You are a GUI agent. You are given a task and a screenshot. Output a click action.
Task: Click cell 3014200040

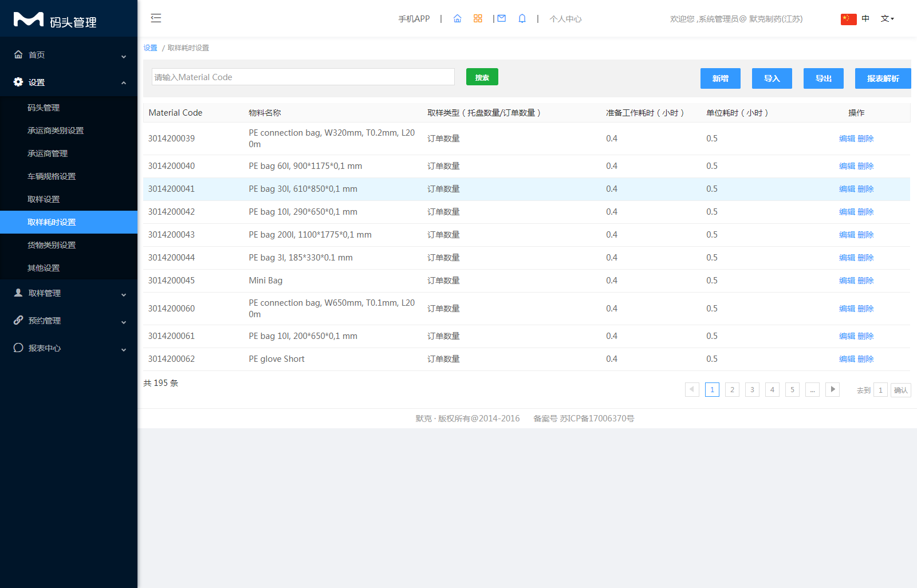(171, 166)
